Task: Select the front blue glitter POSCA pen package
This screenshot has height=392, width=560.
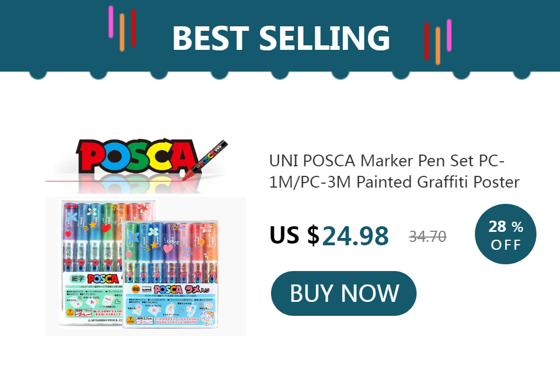Action: tap(171, 274)
